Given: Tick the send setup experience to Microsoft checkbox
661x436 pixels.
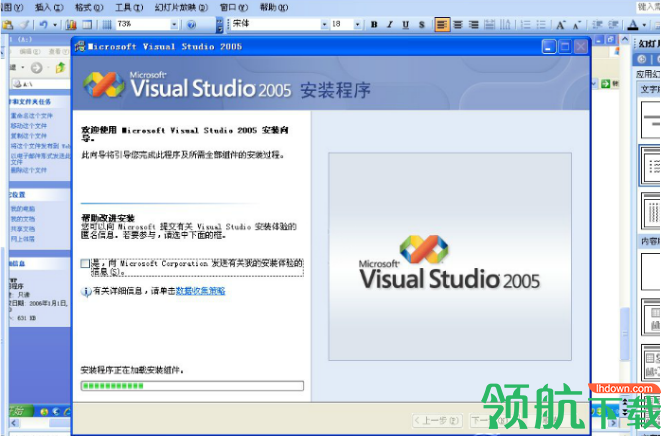Looking at the screenshot, I should point(85,264).
